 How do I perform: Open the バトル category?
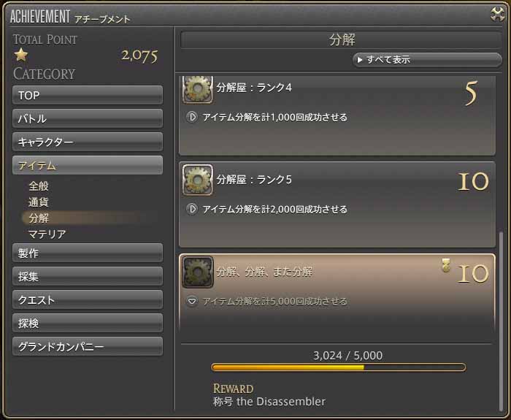click(88, 118)
